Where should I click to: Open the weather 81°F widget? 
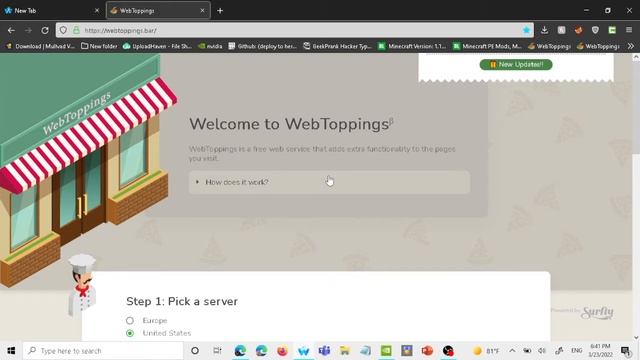(486, 351)
